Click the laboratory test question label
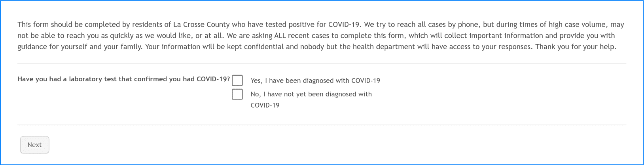The image size is (644, 165). 124,79
